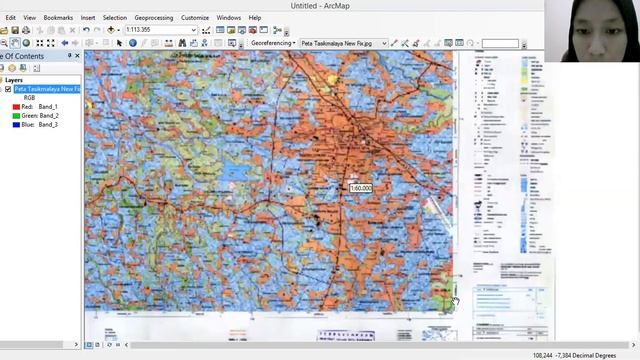This screenshot has height=360, width=640.
Task: Activate the Identify tool
Action: (133, 43)
